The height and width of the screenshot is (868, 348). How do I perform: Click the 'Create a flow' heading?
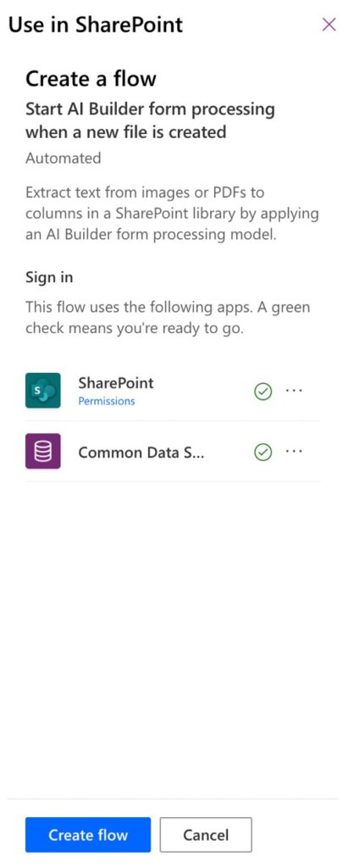(91, 79)
